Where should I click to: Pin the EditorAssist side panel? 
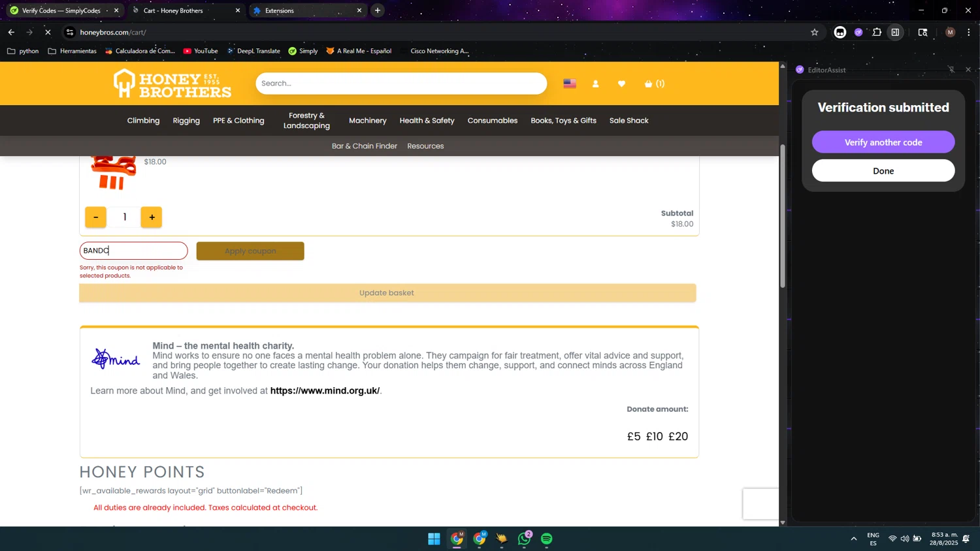[x=951, y=69]
